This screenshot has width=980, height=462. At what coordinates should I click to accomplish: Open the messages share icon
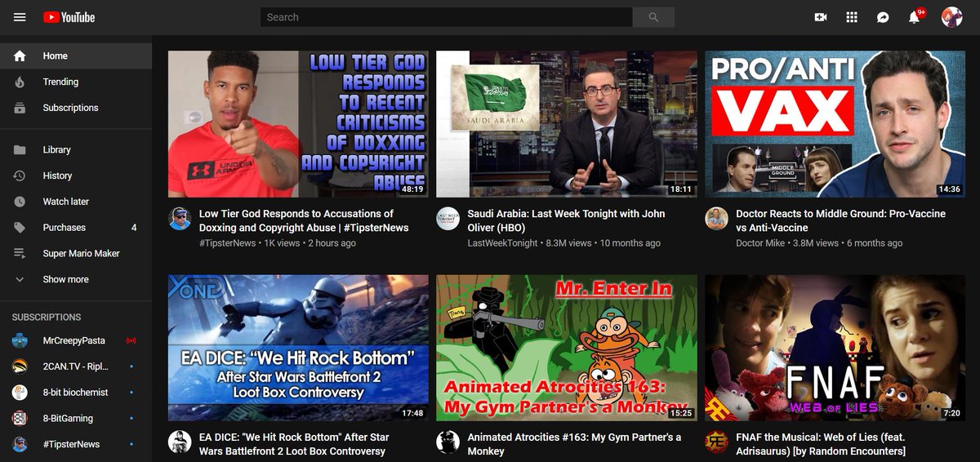(x=883, y=17)
